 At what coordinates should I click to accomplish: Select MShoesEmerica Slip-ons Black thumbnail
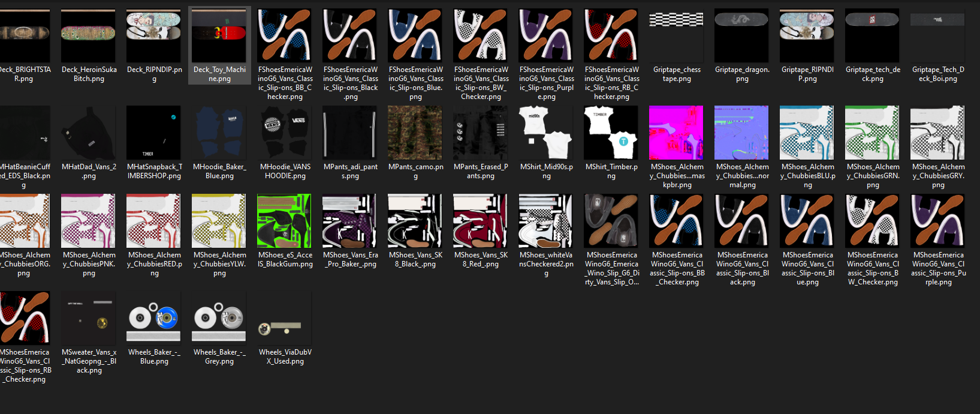(x=742, y=221)
